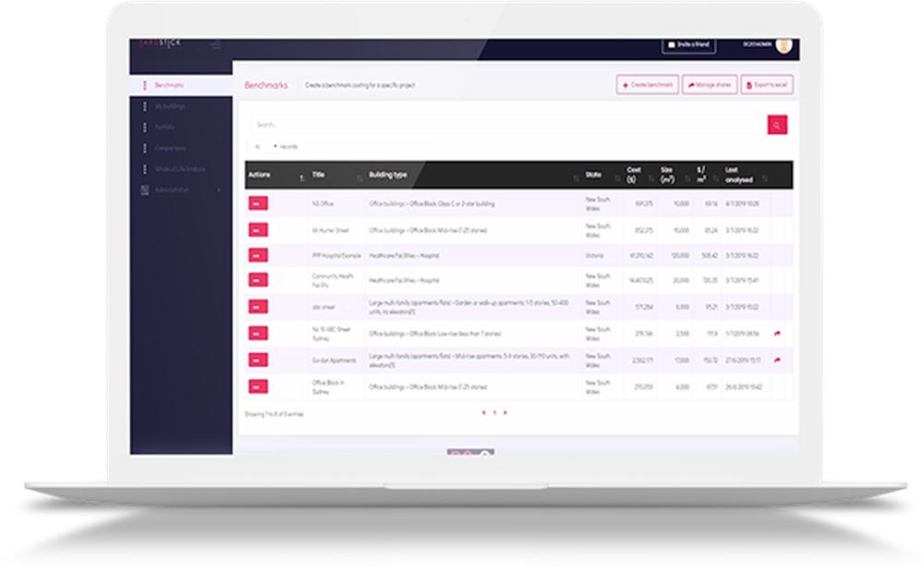Open actions button for abc street row

click(x=258, y=307)
